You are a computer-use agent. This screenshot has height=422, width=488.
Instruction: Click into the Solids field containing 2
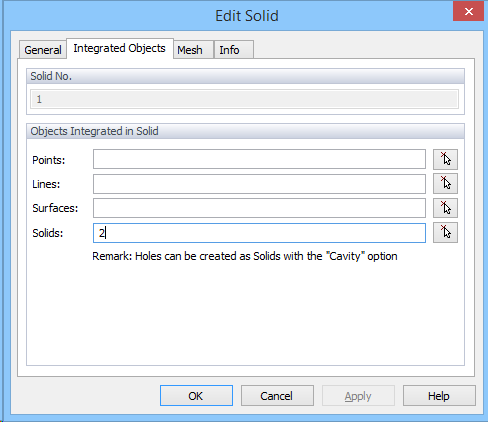click(259, 233)
